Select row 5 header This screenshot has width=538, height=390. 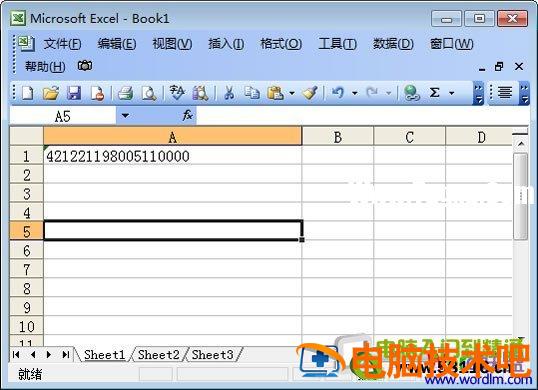[26, 232]
